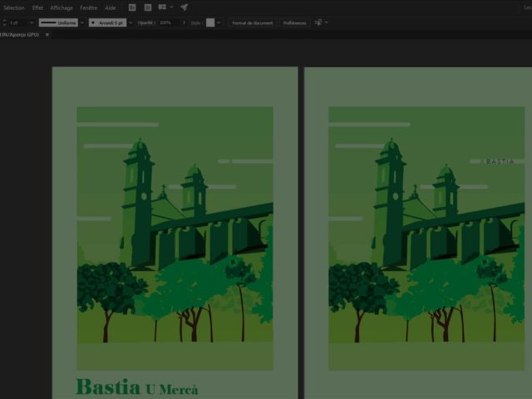Expand the stroke weight dropdown

click(x=32, y=22)
